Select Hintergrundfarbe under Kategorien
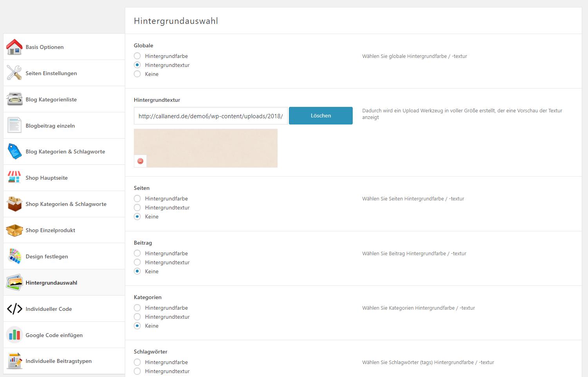This screenshot has width=588, height=377. [x=137, y=308]
